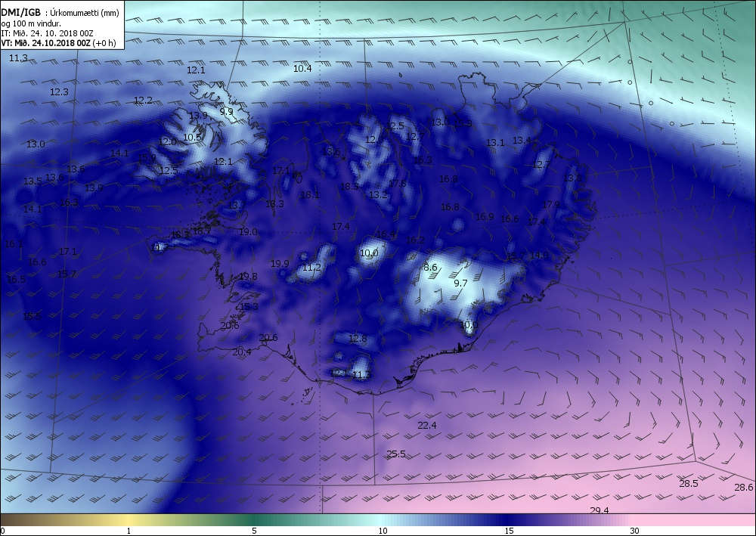Click the 15.9 value on the map
This screenshot has width=756, height=536.
coord(147,157)
